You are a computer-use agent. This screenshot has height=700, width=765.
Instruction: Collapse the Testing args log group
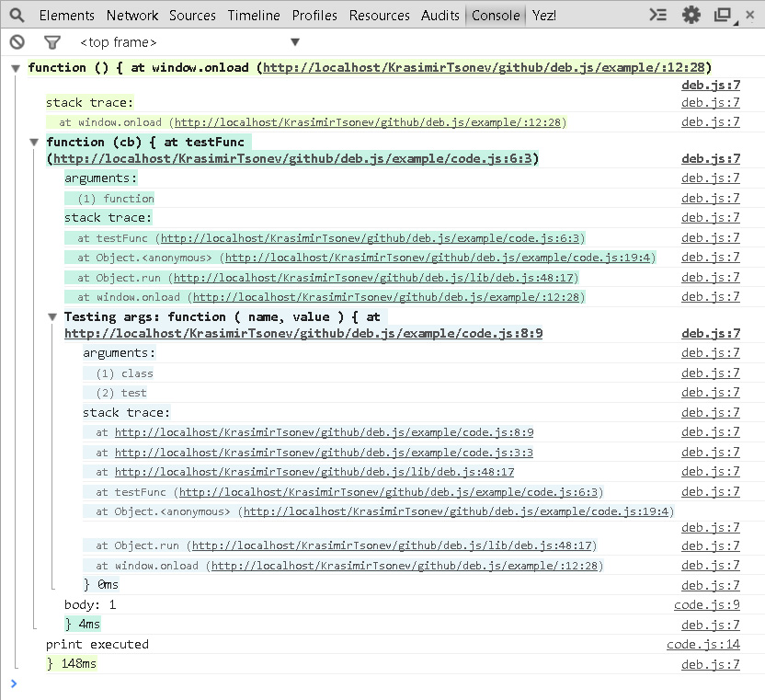pos(52,316)
